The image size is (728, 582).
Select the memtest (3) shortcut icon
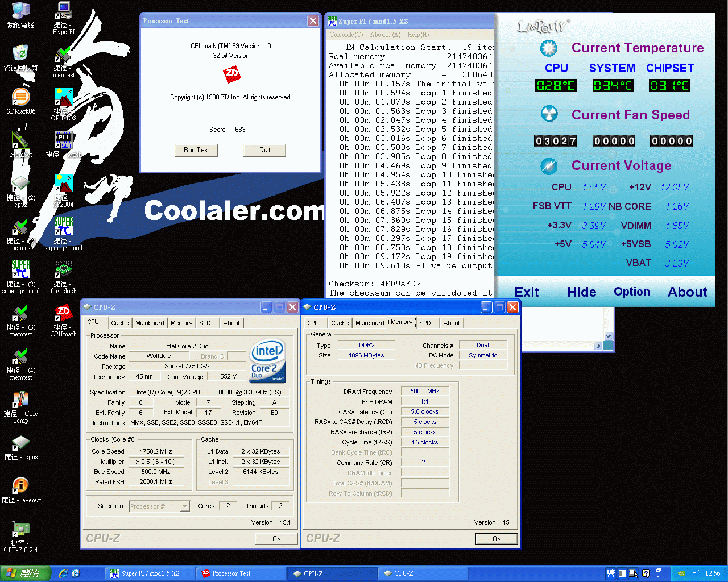click(x=20, y=313)
